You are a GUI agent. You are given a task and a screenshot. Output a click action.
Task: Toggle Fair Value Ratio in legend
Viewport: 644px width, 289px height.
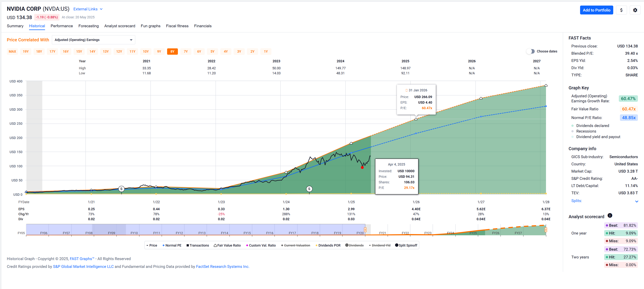227,245
